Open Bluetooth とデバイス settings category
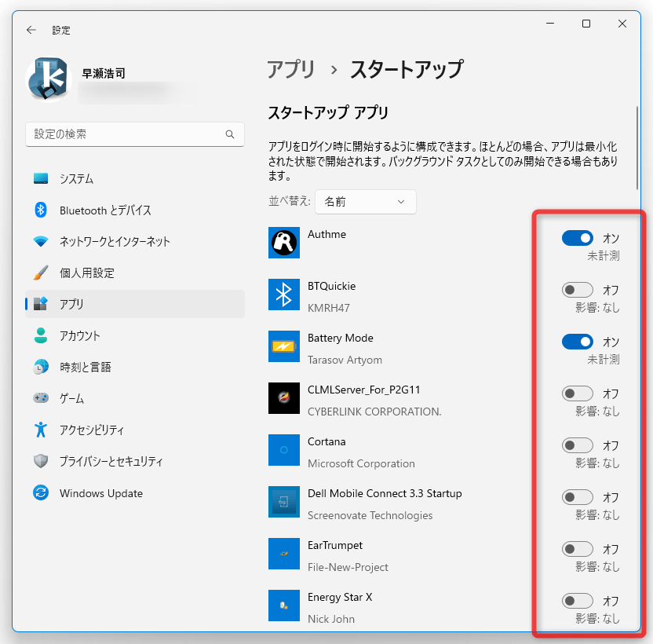 click(x=135, y=210)
